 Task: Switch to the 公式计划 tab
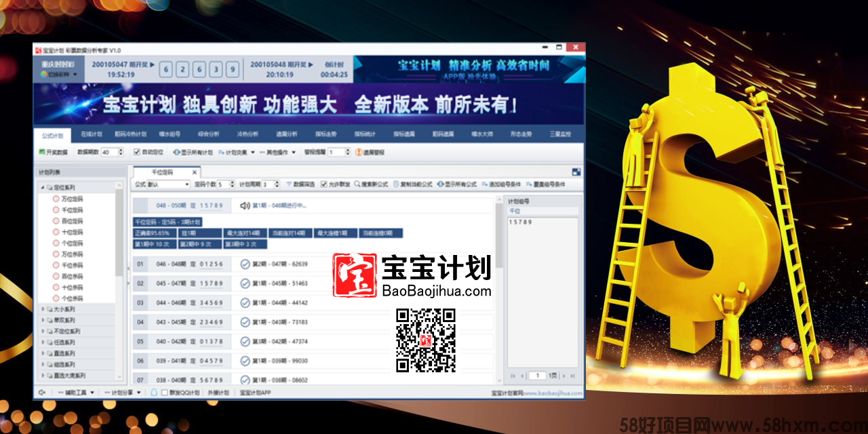point(52,135)
